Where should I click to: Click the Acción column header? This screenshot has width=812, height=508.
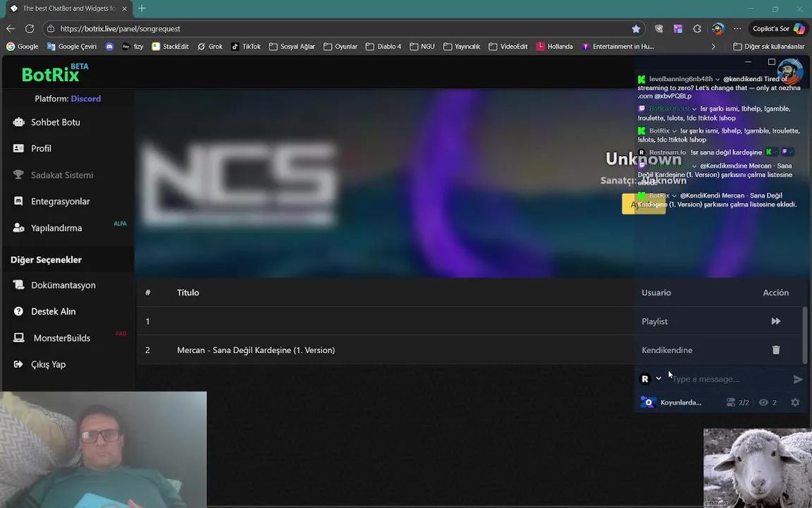pyautogui.click(x=776, y=292)
